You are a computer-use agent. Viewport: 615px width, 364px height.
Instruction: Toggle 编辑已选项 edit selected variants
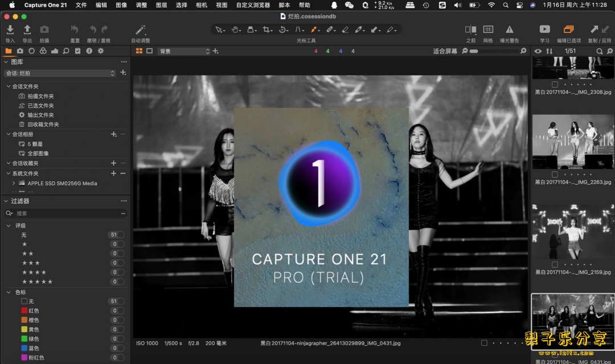569,30
